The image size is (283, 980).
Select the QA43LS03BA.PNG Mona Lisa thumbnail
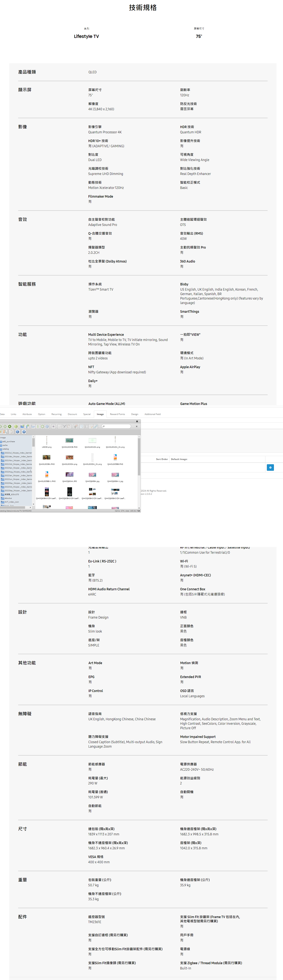point(46,458)
